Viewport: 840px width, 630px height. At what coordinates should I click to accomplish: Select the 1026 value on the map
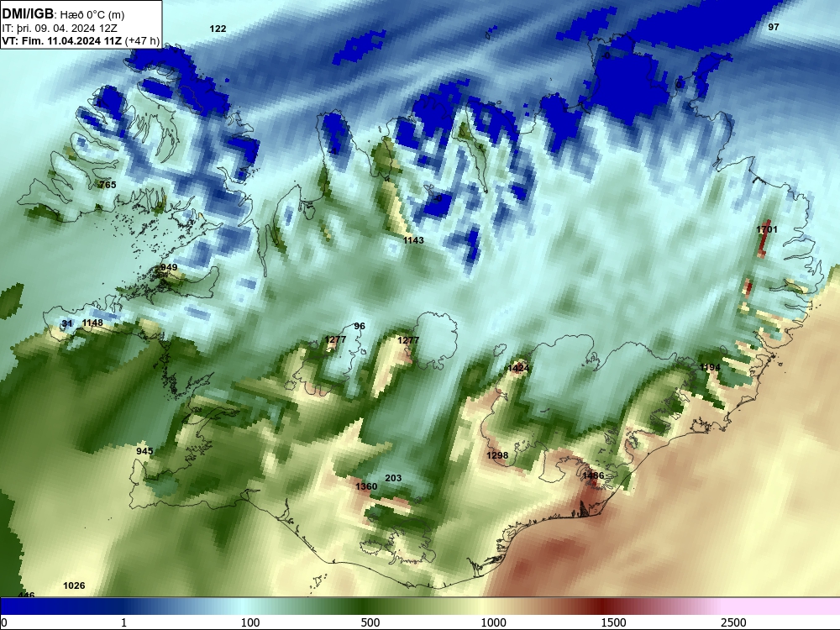coord(74,585)
